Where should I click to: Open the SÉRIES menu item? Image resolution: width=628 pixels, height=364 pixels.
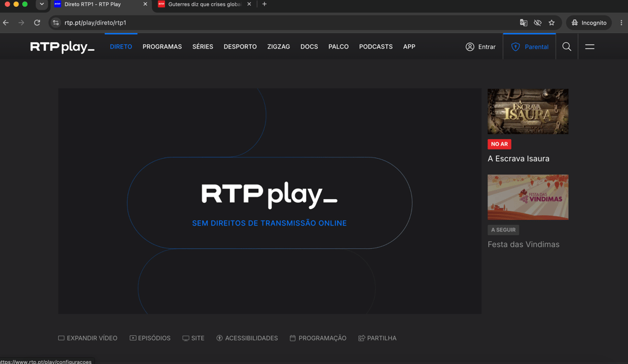point(202,47)
